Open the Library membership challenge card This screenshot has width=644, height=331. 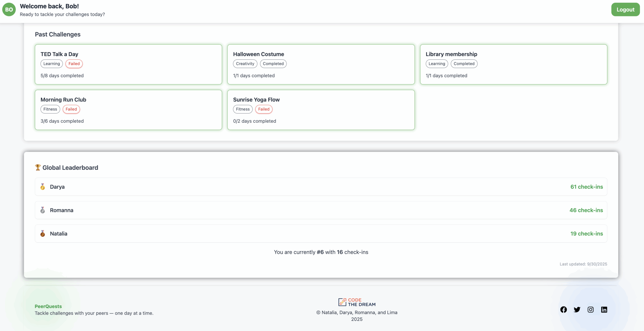coord(513,64)
